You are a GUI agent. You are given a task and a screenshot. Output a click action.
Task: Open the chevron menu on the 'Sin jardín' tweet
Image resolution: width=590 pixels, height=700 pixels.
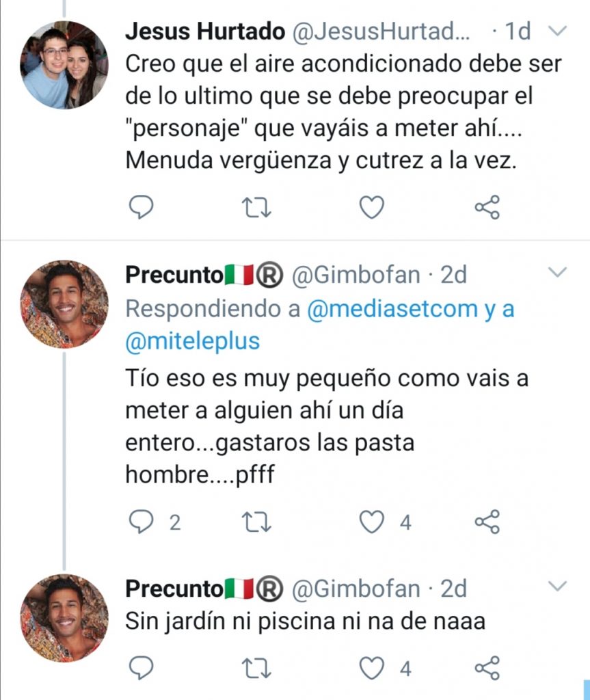click(x=559, y=587)
